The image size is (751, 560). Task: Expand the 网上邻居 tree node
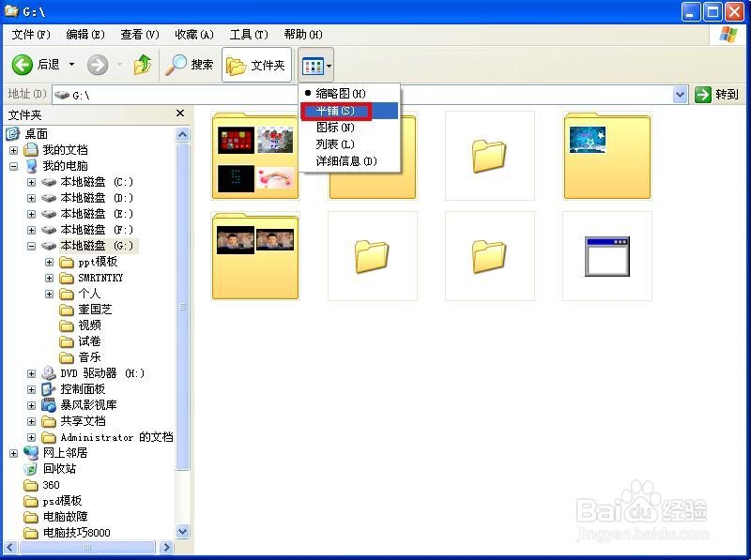[13, 453]
